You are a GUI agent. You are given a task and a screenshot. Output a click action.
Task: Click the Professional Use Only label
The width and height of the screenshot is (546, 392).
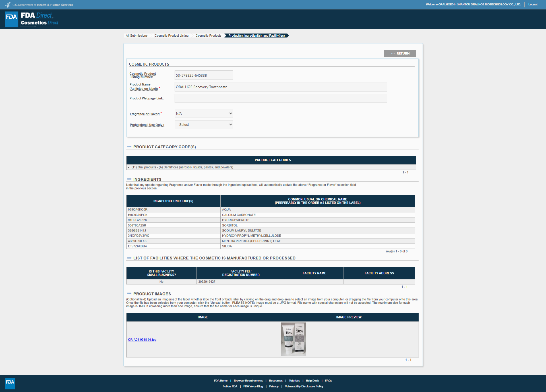[147, 125]
